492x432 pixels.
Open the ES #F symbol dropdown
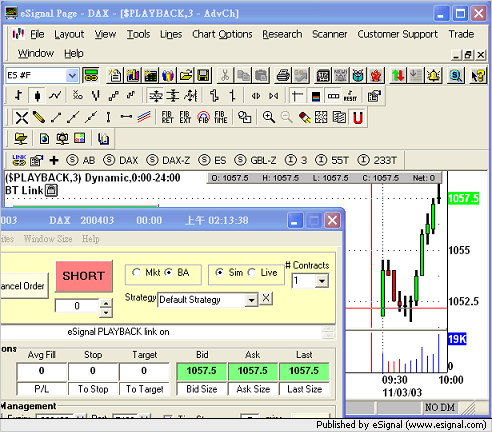pos(72,76)
